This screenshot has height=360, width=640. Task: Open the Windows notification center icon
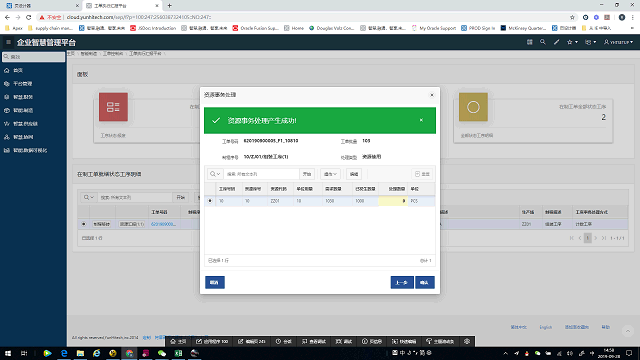tap(629, 353)
